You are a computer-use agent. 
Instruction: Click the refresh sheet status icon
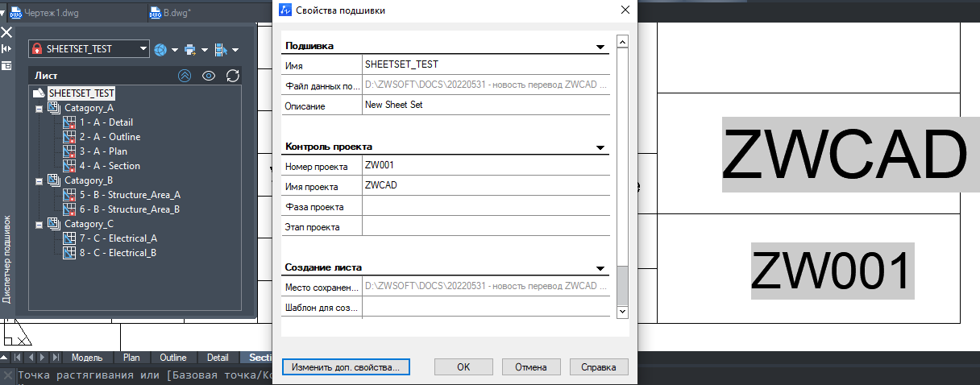(x=233, y=76)
